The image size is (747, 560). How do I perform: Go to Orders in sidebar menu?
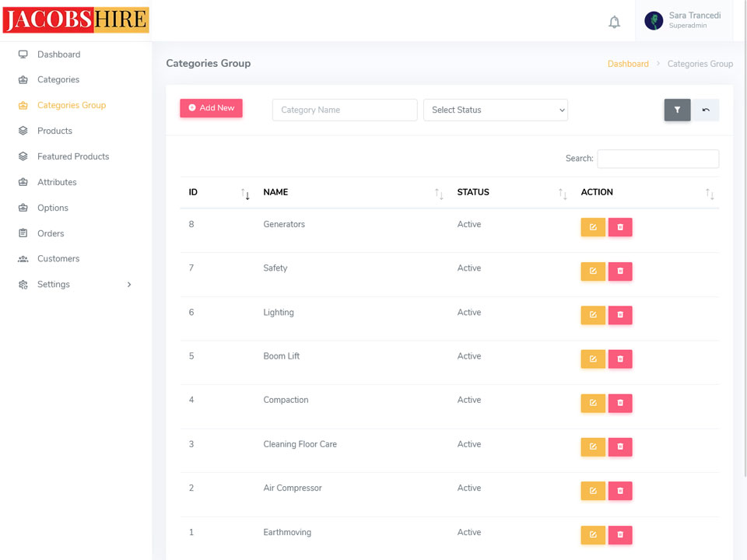click(51, 233)
